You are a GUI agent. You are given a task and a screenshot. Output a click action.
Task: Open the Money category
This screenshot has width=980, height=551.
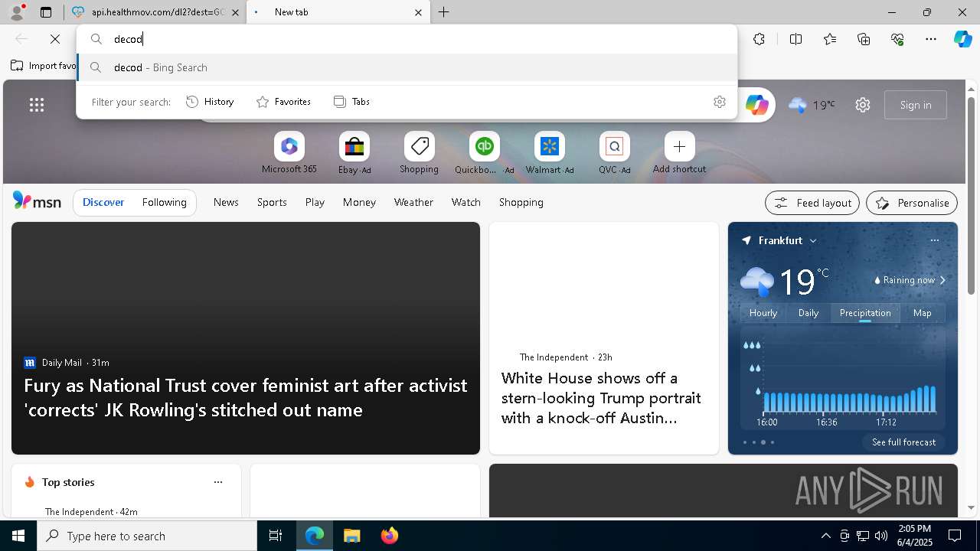click(x=359, y=202)
